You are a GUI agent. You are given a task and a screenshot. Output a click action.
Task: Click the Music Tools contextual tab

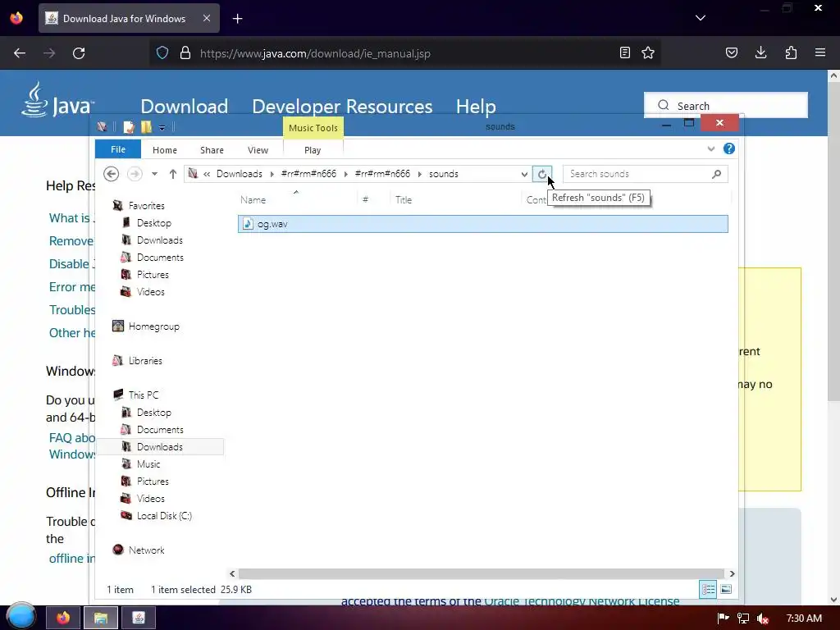click(x=313, y=128)
